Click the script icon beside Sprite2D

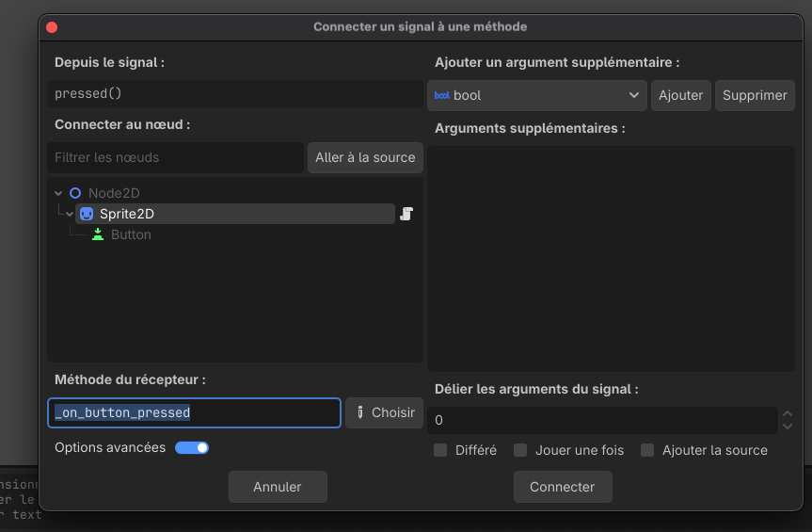406,214
